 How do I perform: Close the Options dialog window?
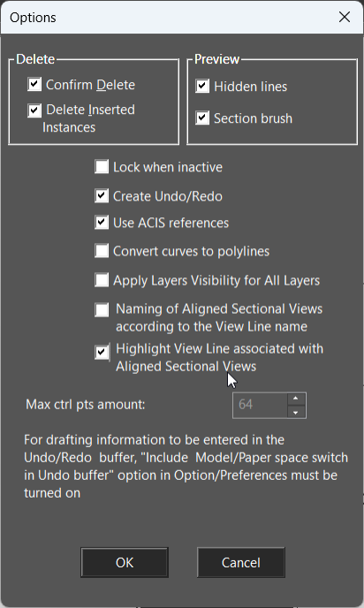[x=345, y=17]
